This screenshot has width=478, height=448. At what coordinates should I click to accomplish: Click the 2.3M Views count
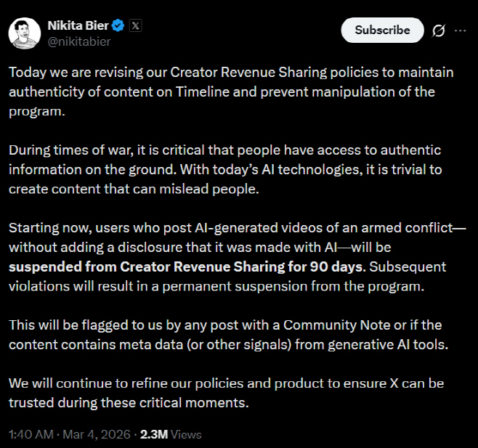click(x=170, y=434)
